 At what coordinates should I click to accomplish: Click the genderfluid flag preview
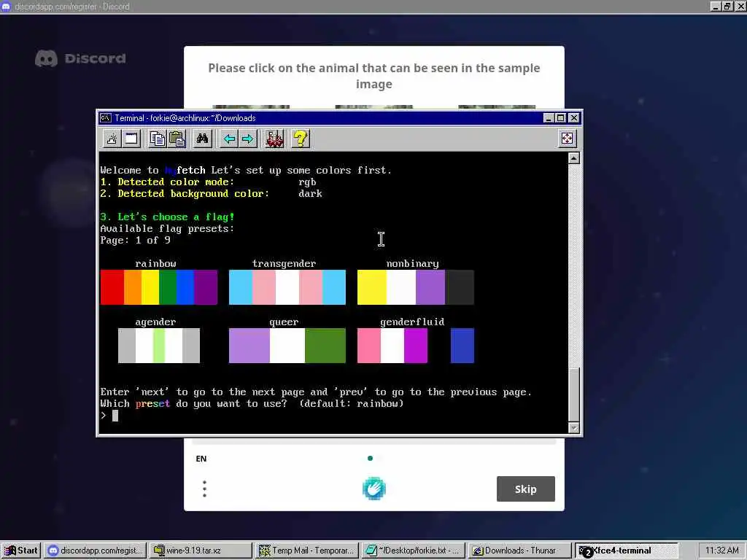pos(415,346)
